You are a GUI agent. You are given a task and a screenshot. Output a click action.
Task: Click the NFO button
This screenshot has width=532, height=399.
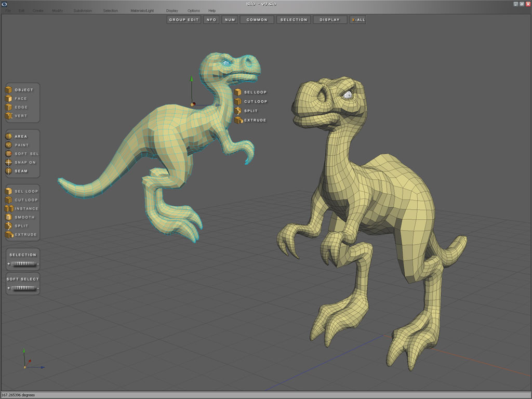211,20
